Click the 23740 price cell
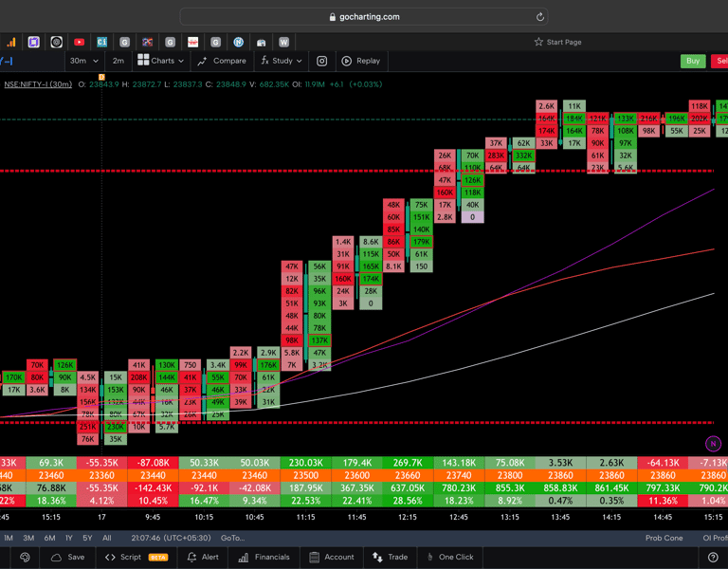This screenshot has height=569, width=728. (459, 475)
